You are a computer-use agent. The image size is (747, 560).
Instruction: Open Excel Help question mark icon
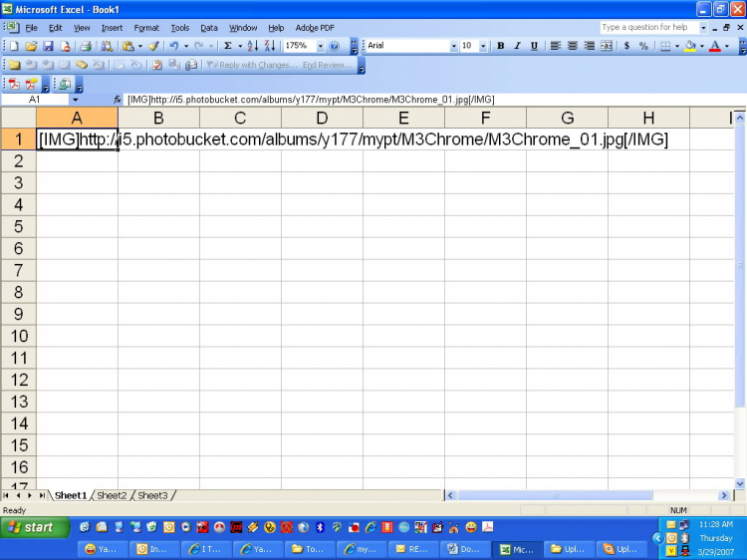(335, 46)
